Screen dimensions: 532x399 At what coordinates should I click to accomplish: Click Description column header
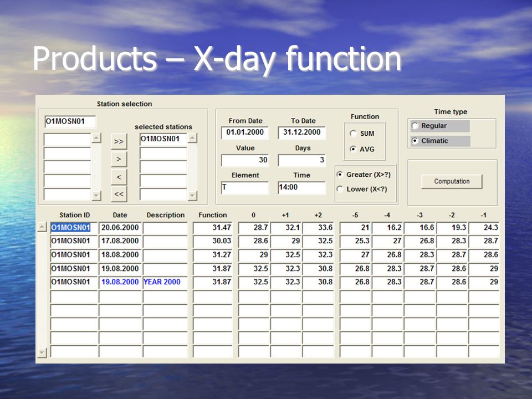[x=166, y=215]
